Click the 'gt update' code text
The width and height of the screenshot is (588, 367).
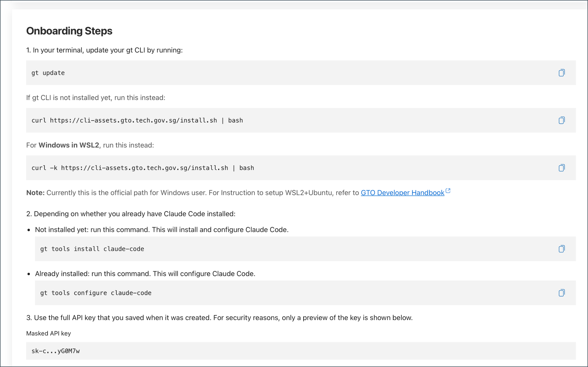(48, 73)
